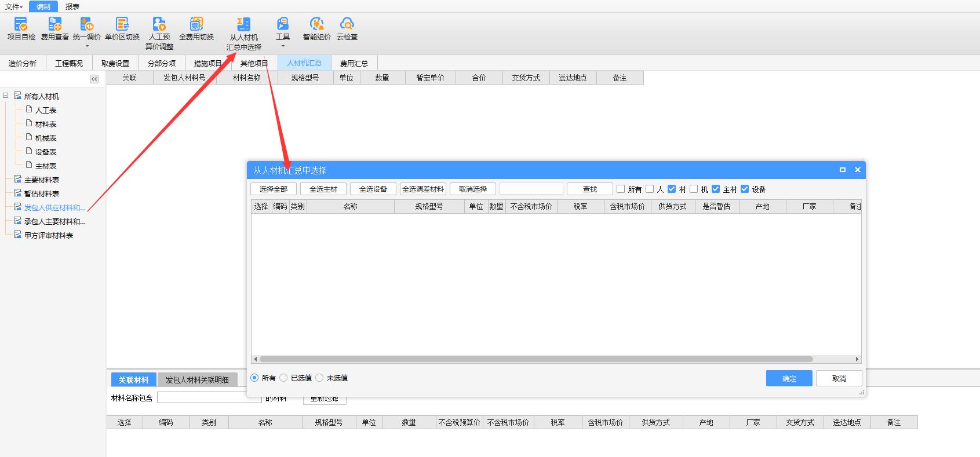This screenshot has width=980, height=457.
Task: Click horizontal scrollbar in dialog table
Action: click(x=536, y=359)
